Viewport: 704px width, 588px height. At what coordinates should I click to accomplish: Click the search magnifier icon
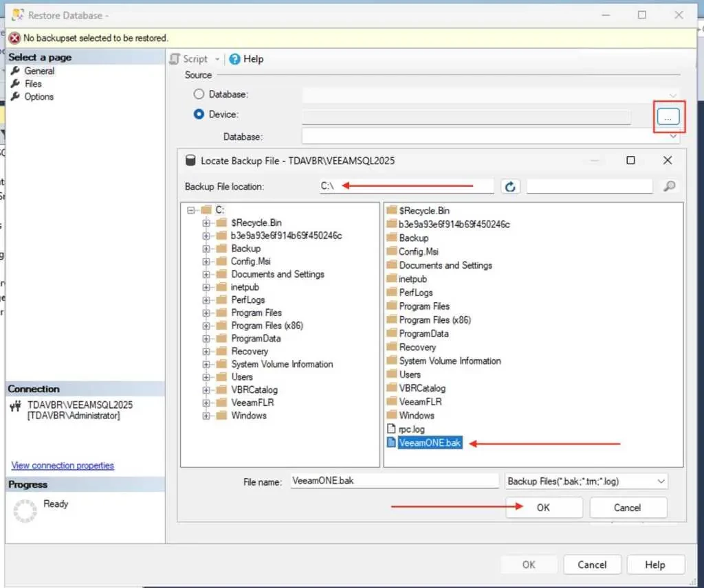(x=669, y=186)
